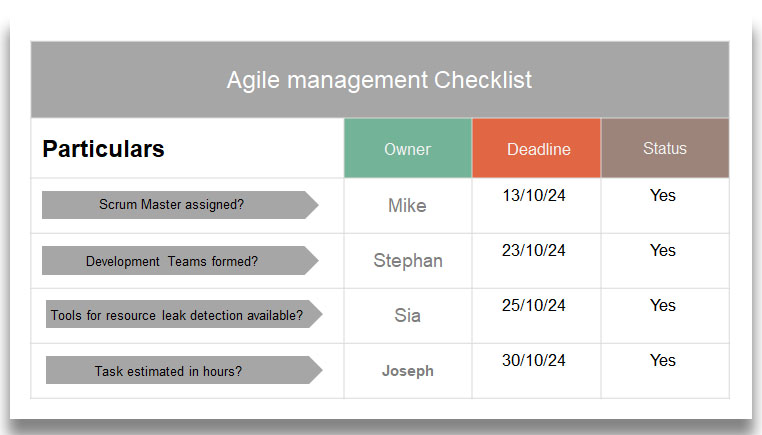Click the bold owner name Joseph
762x435 pixels.
(408, 371)
